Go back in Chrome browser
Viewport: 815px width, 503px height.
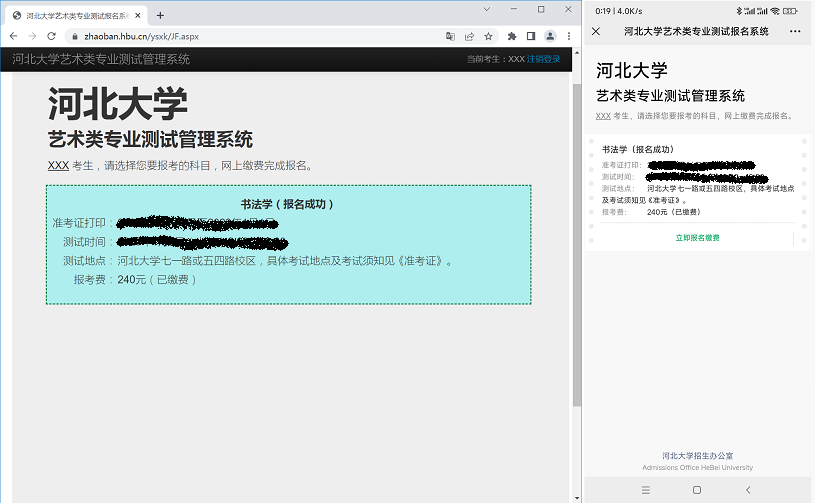click(x=14, y=36)
